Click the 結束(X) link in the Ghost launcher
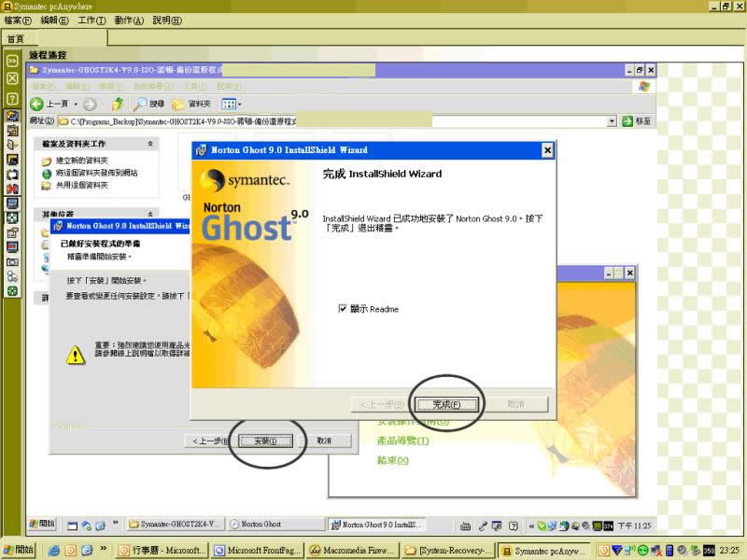747x560 pixels. click(393, 460)
